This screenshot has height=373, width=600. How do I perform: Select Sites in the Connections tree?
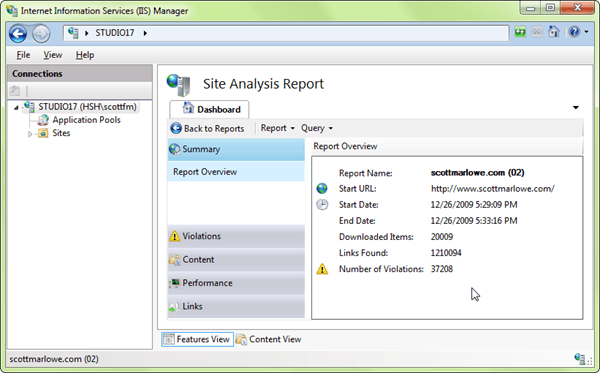click(61, 133)
